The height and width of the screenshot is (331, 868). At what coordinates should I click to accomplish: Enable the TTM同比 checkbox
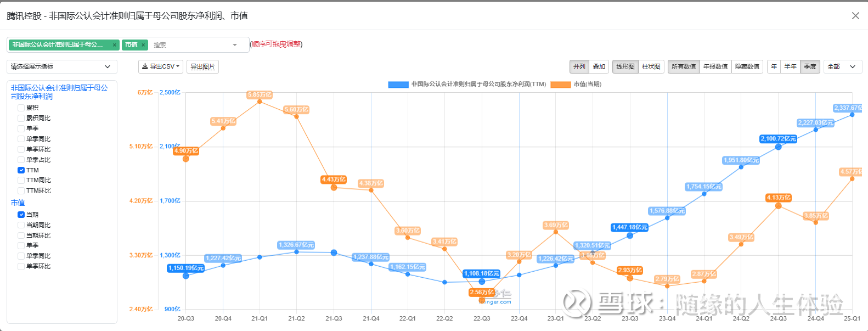point(21,180)
